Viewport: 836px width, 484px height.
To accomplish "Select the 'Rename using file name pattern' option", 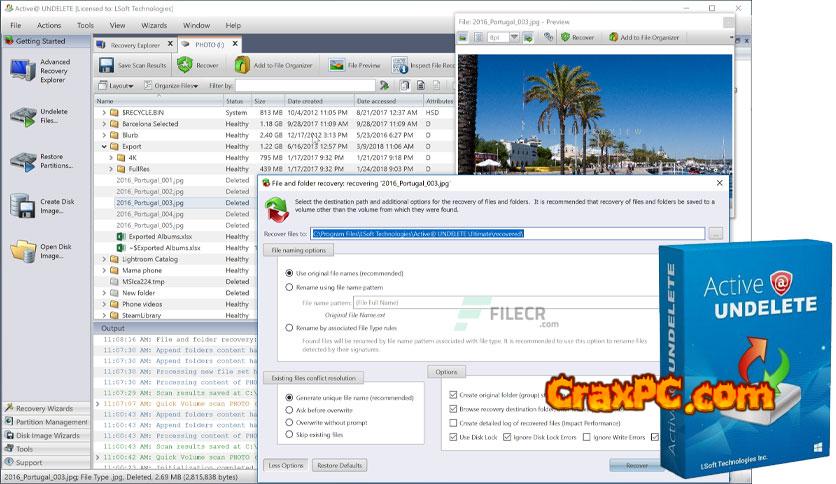I will (290, 287).
